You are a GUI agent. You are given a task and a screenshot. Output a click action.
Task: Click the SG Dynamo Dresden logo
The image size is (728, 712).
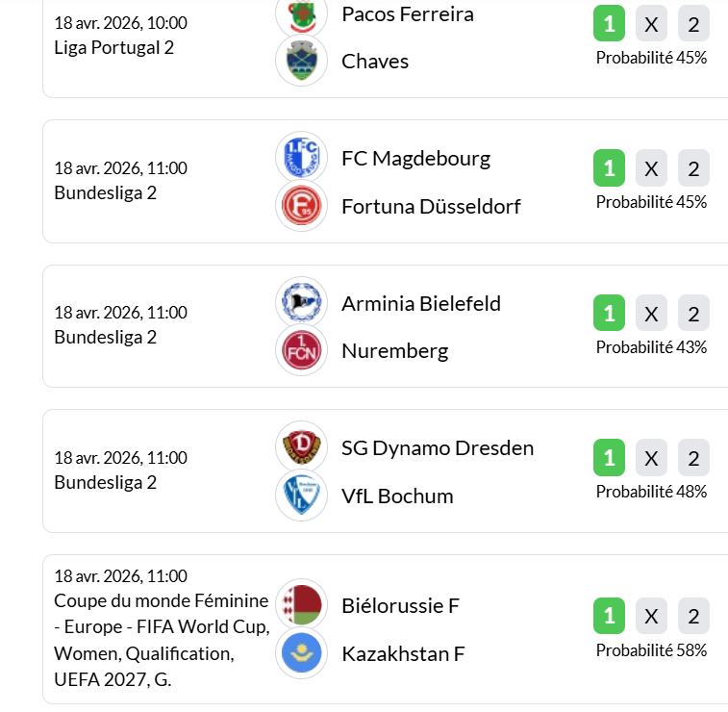[301, 446]
